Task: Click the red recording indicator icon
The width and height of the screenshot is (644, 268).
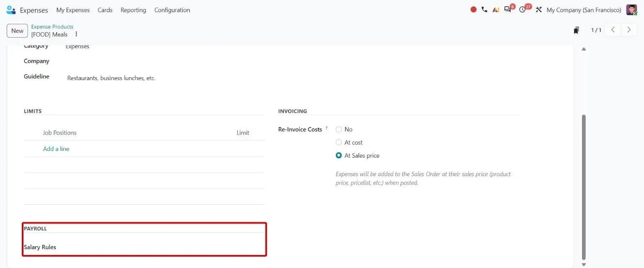Action: tap(473, 10)
